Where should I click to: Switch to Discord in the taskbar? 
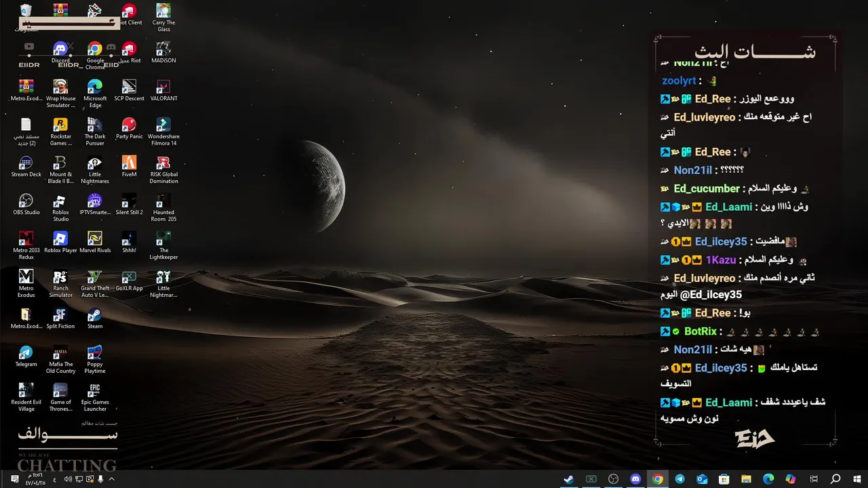tap(635, 479)
